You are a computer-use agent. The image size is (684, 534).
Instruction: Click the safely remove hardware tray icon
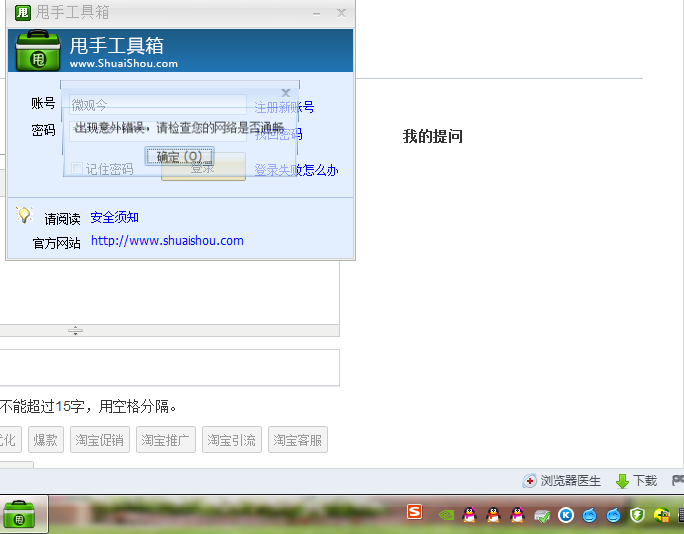tap(542, 516)
